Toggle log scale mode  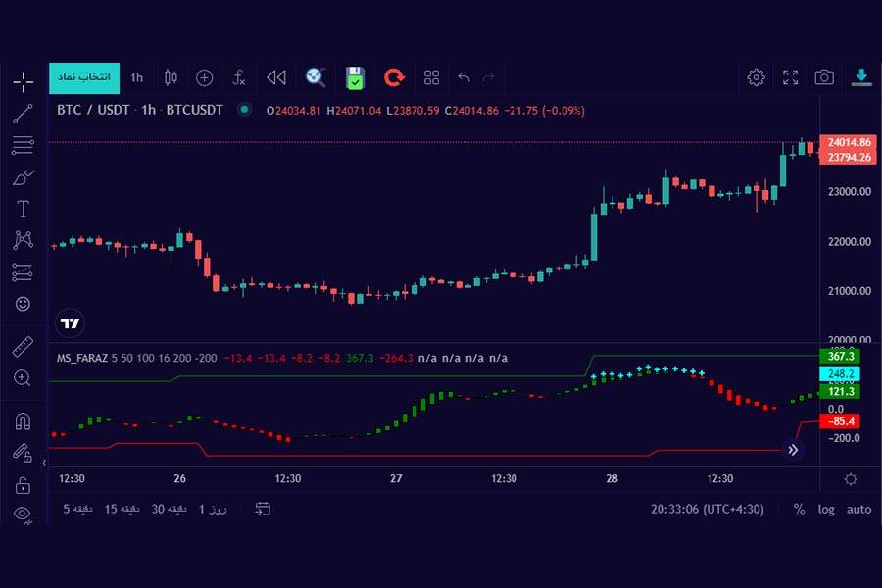coord(826,510)
